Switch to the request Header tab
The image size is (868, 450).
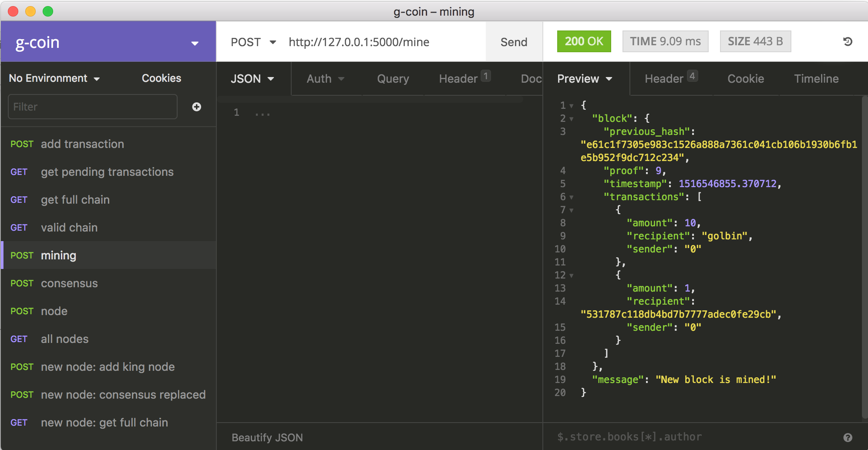coord(464,79)
